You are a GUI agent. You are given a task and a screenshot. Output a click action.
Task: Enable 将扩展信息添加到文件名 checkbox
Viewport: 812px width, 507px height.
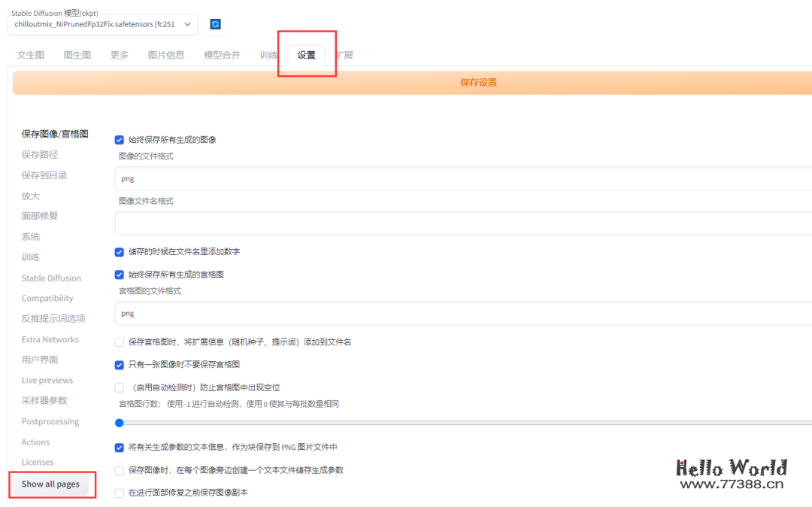click(119, 342)
